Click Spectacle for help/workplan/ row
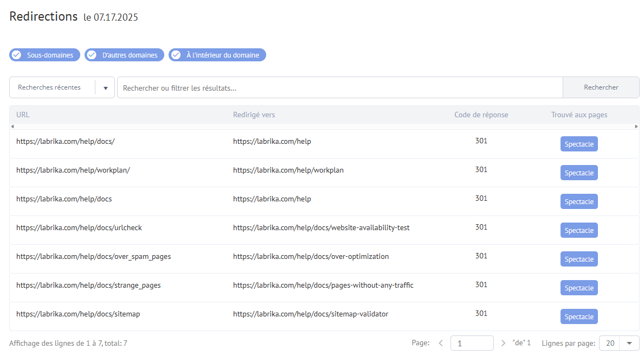Image resolution: width=644 pixels, height=355 pixels. tap(579, 173)
